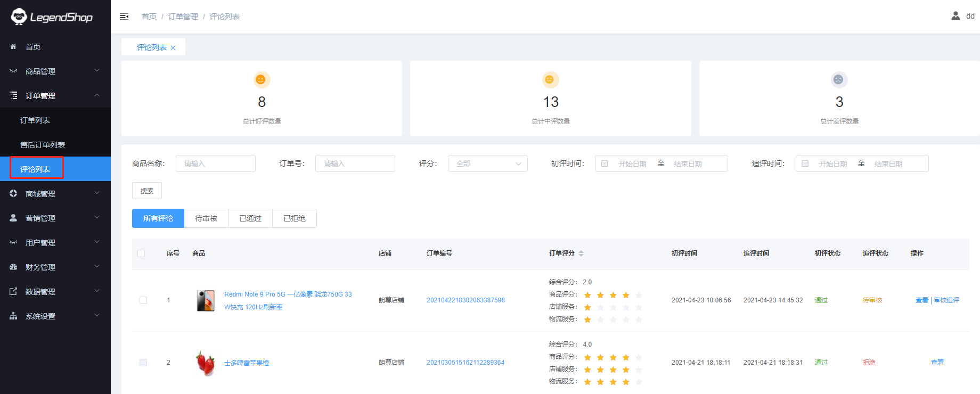980x394 pixels.
Task: Open 售后订单列表 in the sidebar
Action: tap(43, 145)
